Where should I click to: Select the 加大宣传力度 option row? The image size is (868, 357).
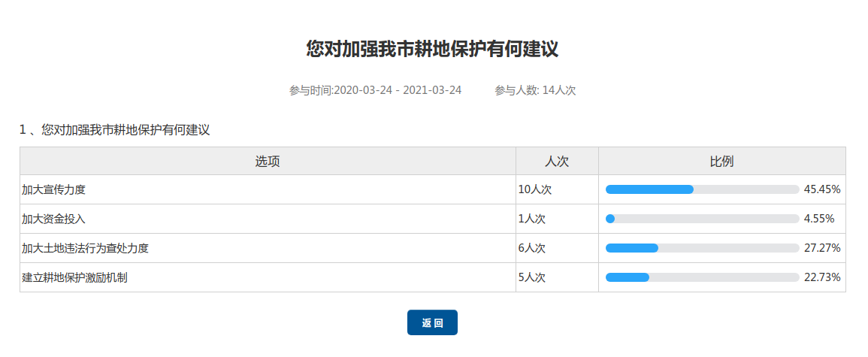coord(59,189)
